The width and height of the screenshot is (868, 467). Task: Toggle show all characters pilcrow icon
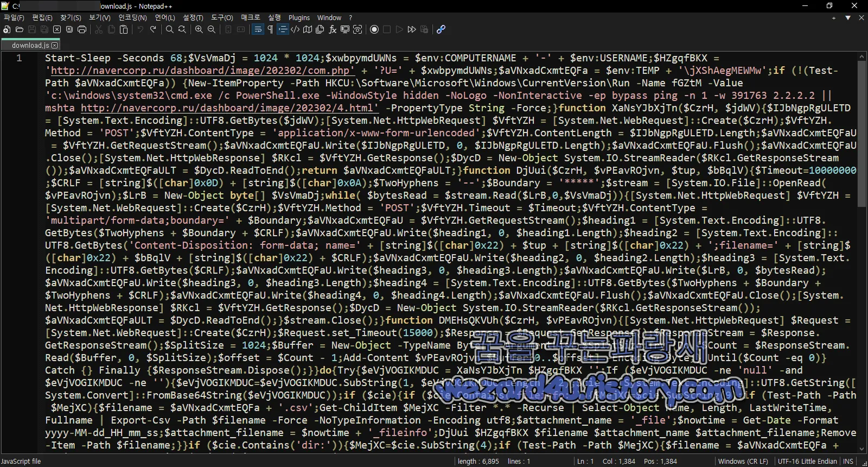click(x=270, y=29)
